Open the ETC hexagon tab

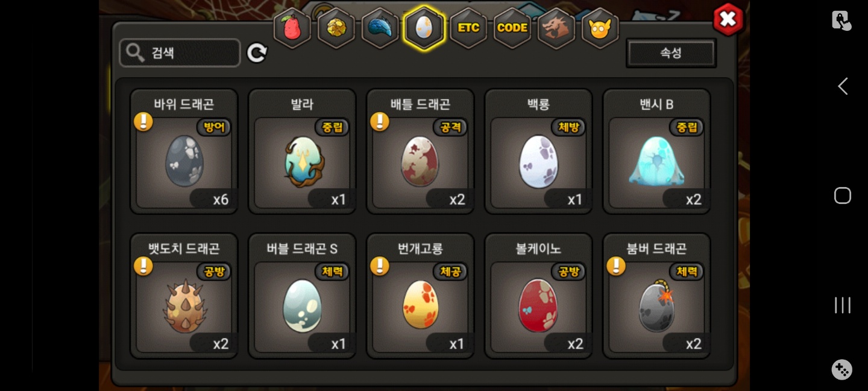(468, 28)
